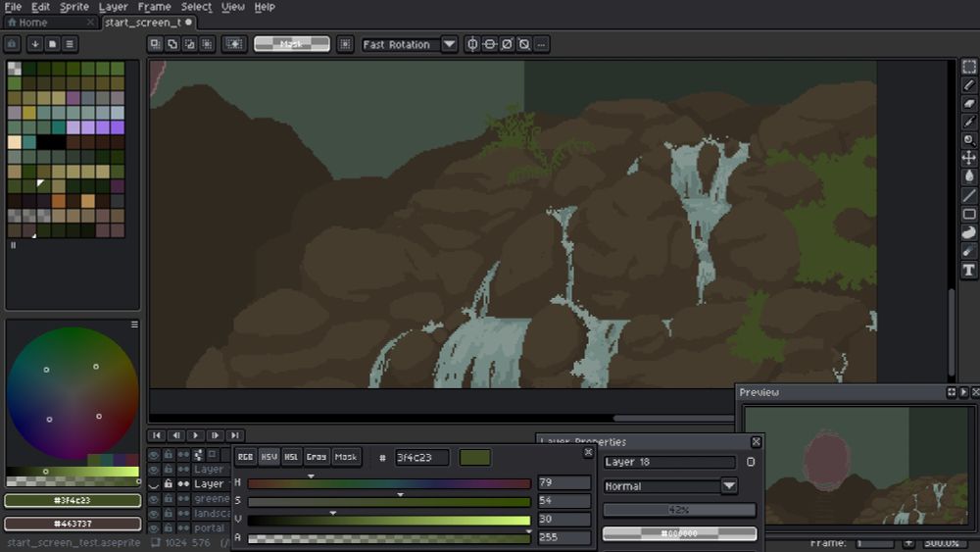This screenshot has width=980, height=552.
Task: Click the Gray color mode button
Action: click(x=316, y=457)
